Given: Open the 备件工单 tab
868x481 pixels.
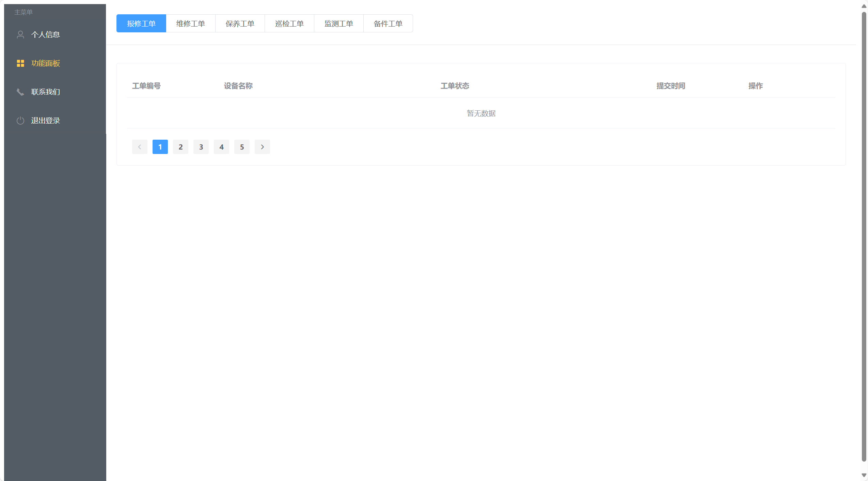Looking at the screenshot, I should (388, 24).
